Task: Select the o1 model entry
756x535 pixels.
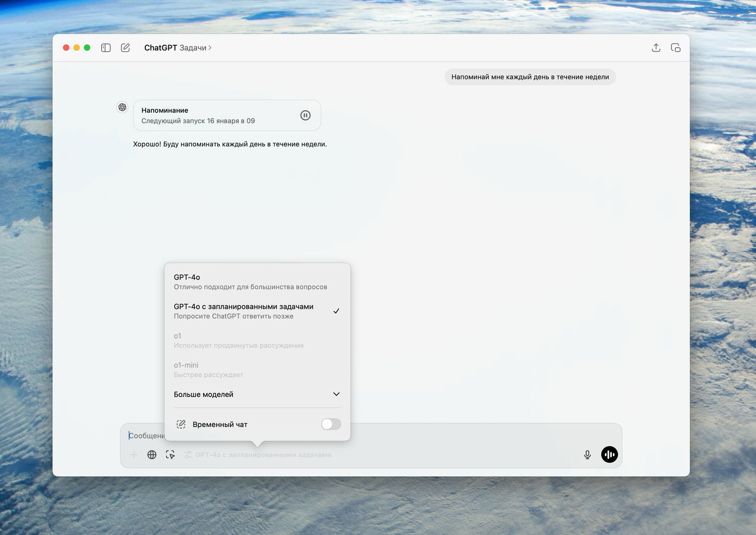Action: pos(257,340)
